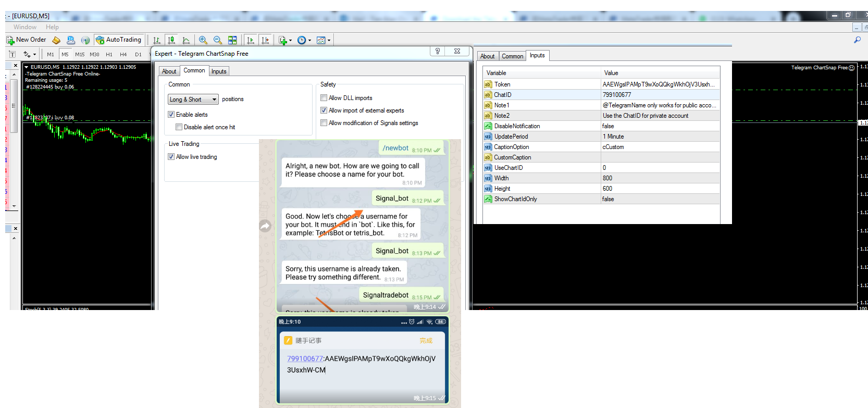Select the H4 timeframe
This screenshot has height=408, width=868.
[123, 54]
